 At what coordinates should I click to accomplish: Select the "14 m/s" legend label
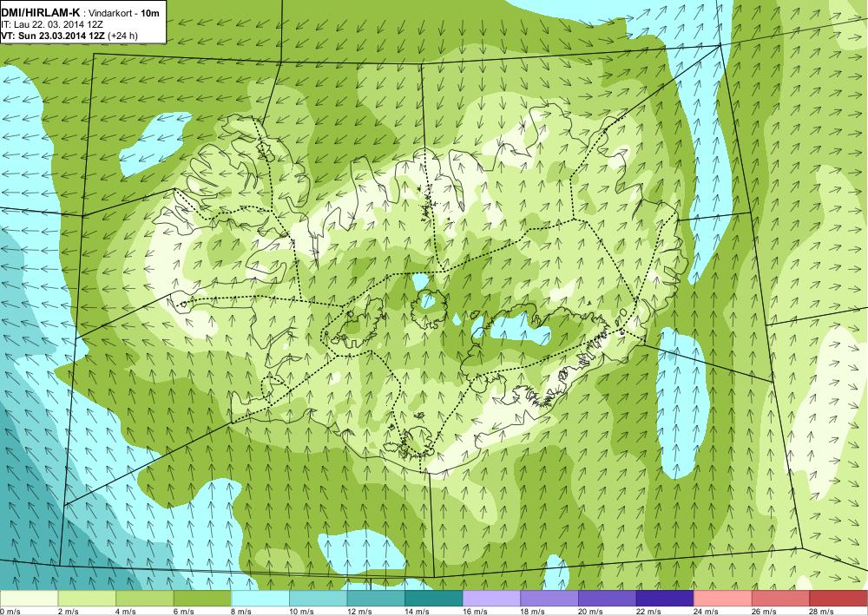[418, 612]
